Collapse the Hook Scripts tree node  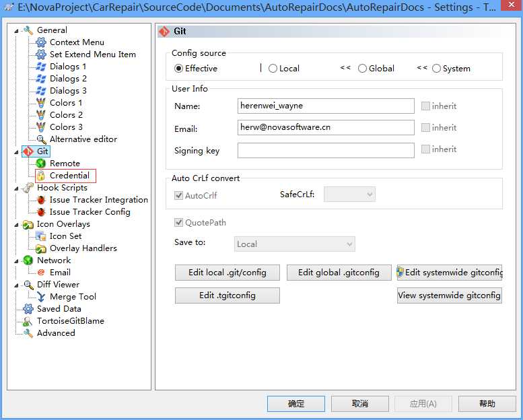(16, 188)
